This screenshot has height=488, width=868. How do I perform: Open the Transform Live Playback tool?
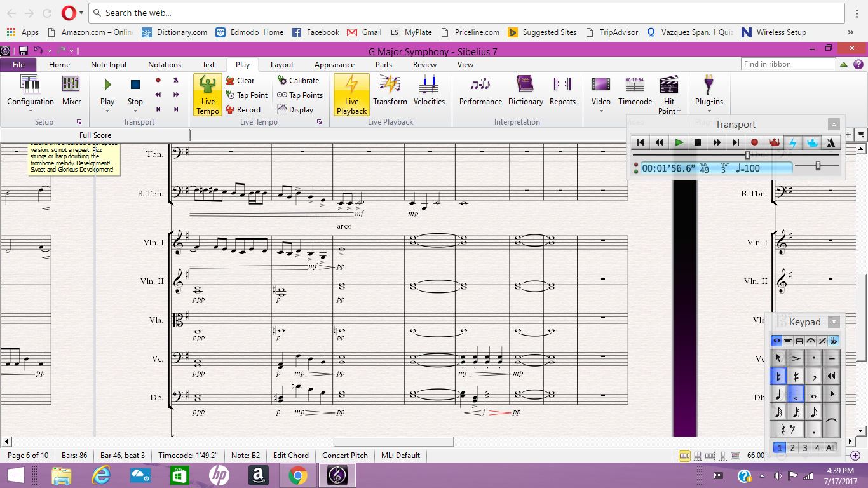(x=390, y=91)
